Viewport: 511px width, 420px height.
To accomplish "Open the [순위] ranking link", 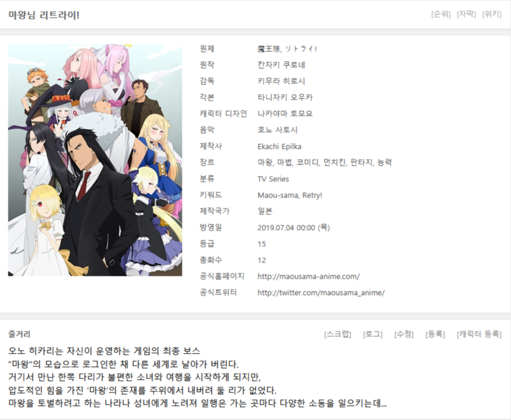I will pyautogui.click(x=441, y=14).
